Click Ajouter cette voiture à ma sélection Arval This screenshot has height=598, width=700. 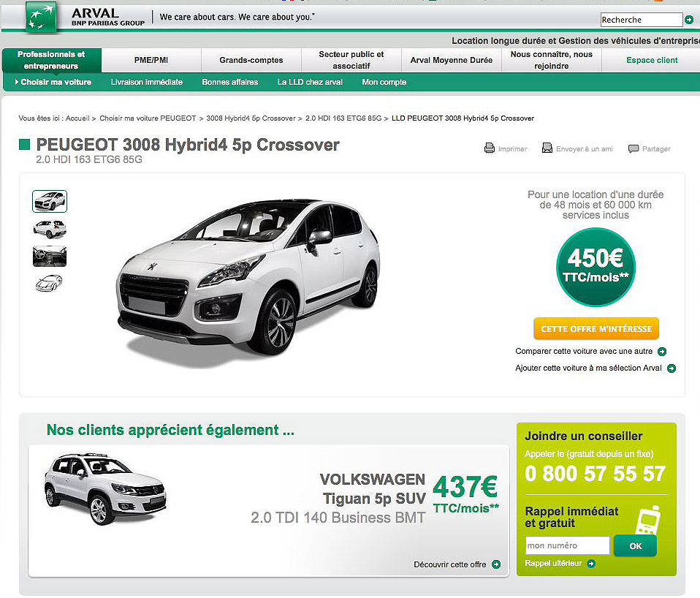coord(588,368)
